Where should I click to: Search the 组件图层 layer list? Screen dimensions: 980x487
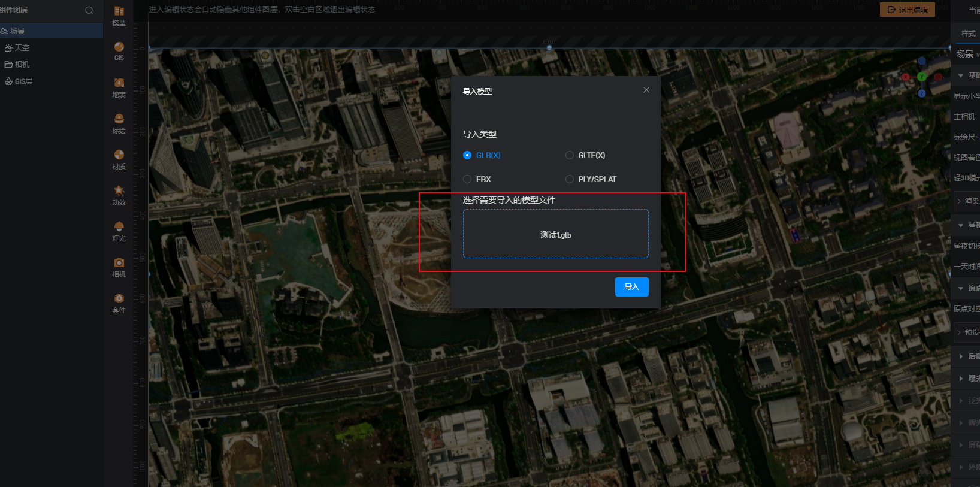[x=89, y=10]
